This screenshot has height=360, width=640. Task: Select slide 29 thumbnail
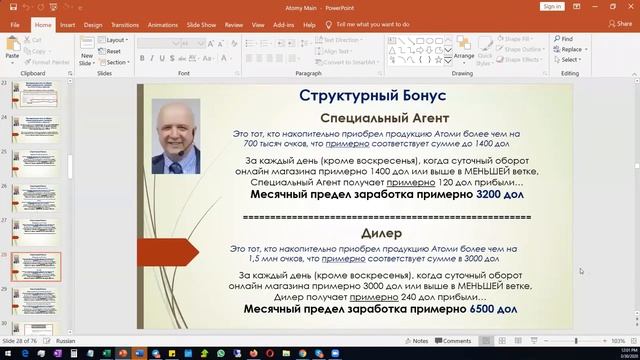coord(35,301)
